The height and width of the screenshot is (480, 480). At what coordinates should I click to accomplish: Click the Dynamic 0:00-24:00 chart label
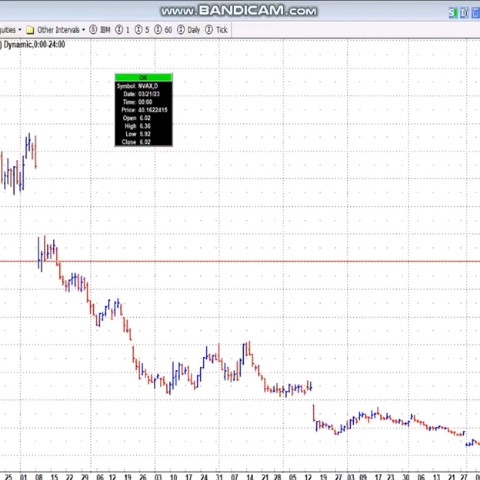coord(34,45)
